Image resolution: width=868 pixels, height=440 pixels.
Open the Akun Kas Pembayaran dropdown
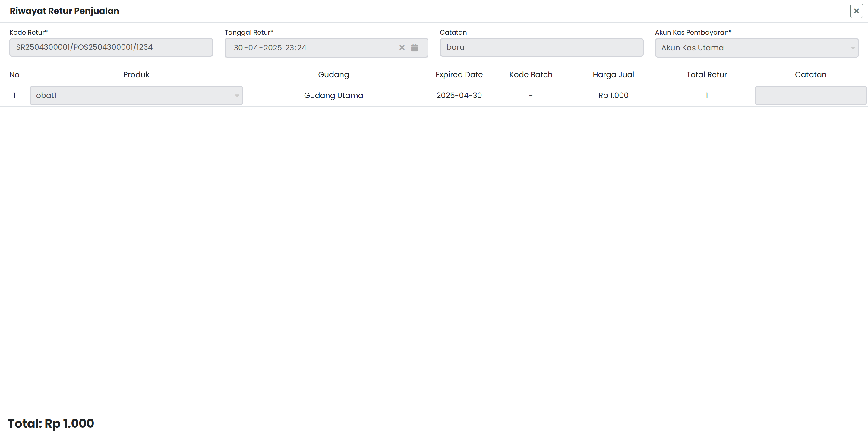point(756,48)
